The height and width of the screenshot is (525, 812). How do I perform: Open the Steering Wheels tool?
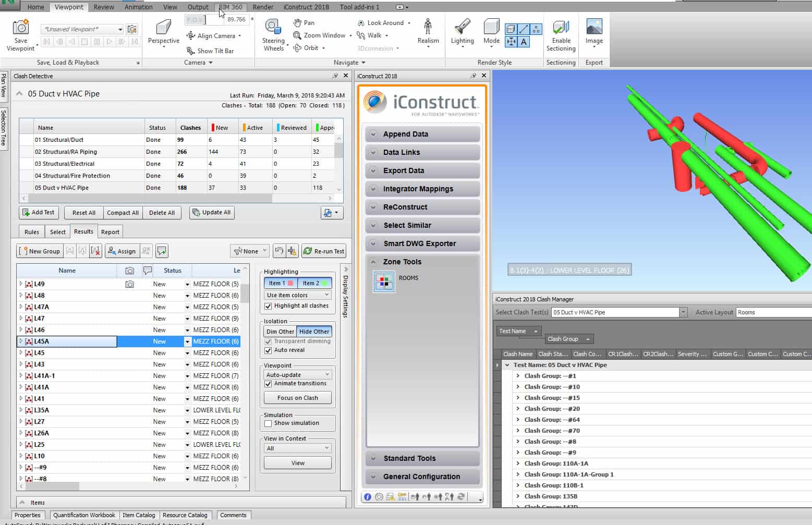click(273, 35)
